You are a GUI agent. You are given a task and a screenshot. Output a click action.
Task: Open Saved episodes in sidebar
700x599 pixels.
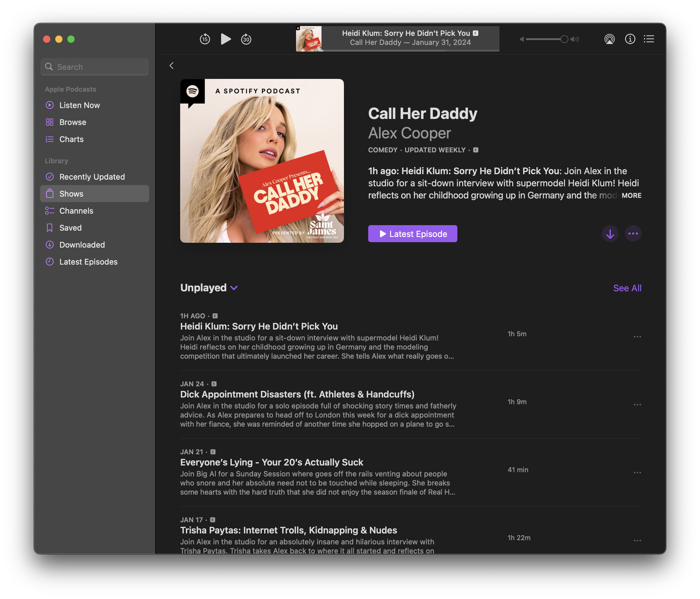95,228
